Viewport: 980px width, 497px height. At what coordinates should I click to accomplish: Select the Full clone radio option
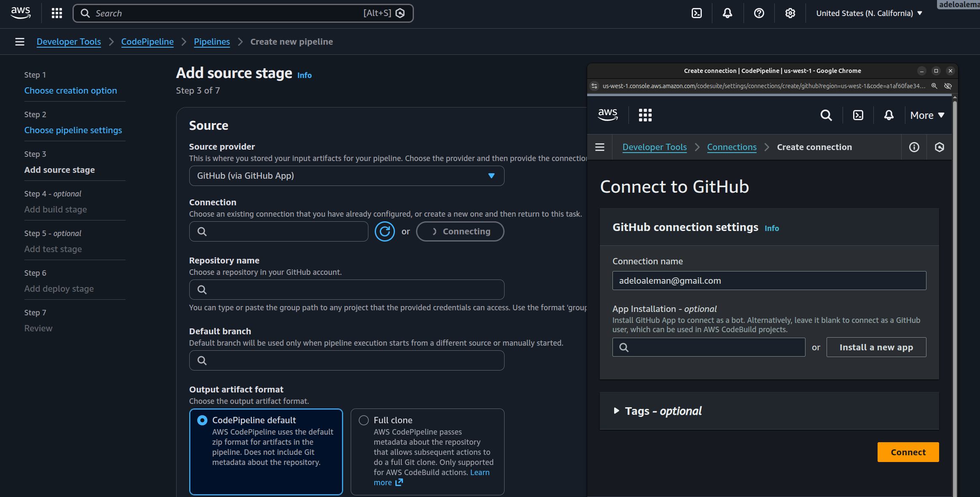coord(363,420)
